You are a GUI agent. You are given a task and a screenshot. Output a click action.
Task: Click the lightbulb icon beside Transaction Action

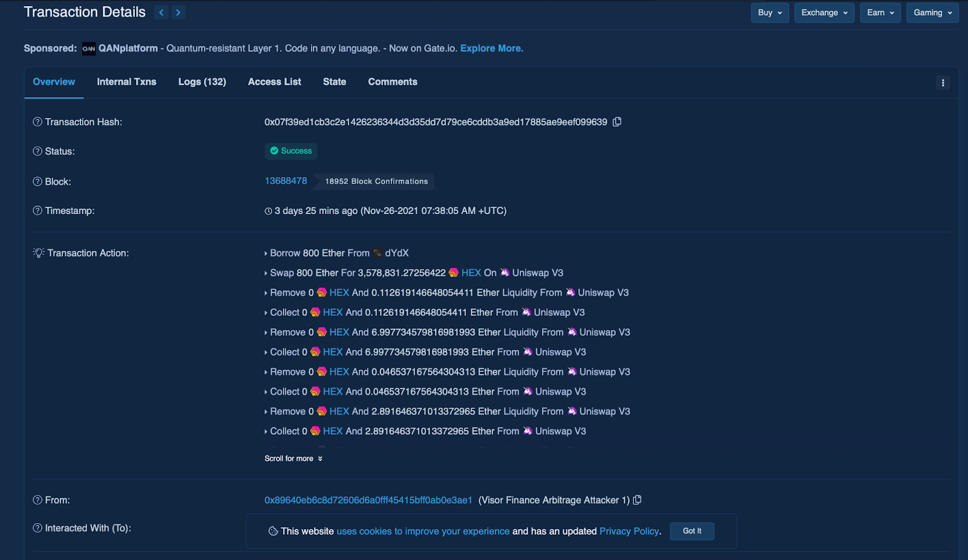coord(39,253)
